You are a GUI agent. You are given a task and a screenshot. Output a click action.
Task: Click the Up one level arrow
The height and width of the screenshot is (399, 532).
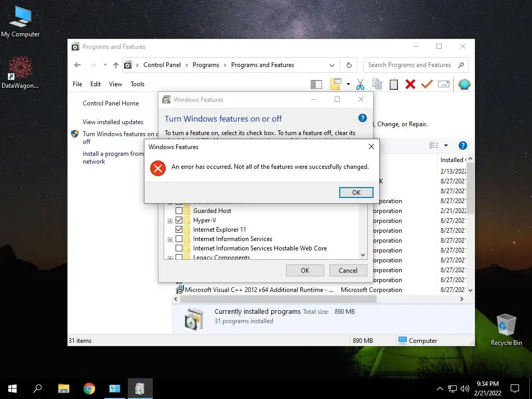(116, 65)
